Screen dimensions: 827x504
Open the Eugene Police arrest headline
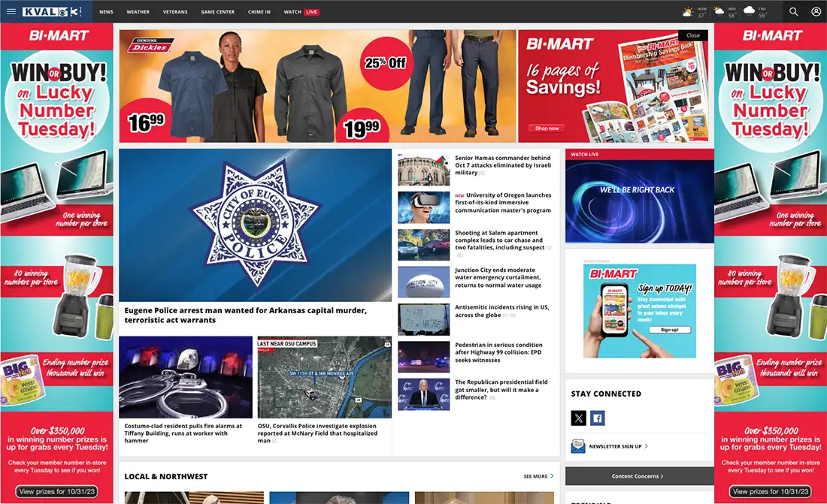coord(246,315)
